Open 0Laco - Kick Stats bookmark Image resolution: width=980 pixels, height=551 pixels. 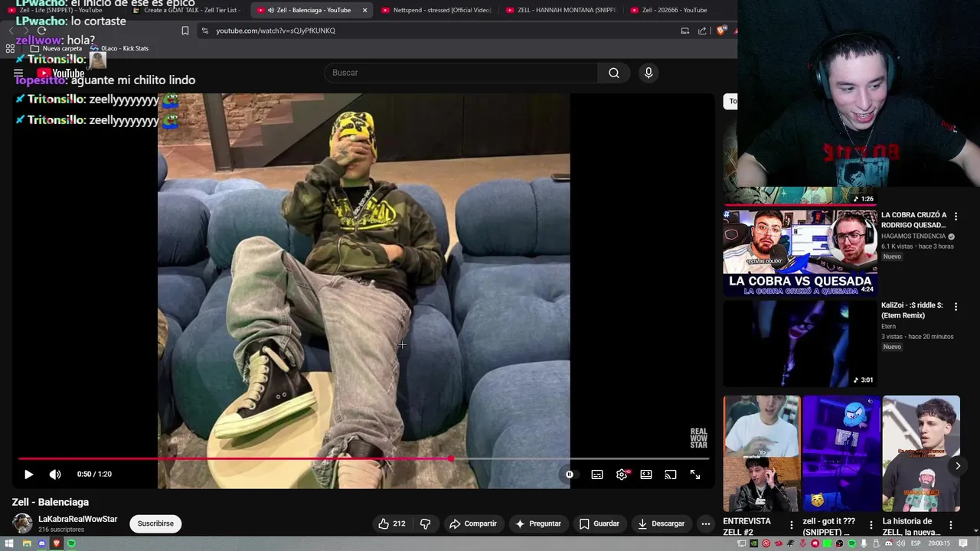click(x=119, y=48)
